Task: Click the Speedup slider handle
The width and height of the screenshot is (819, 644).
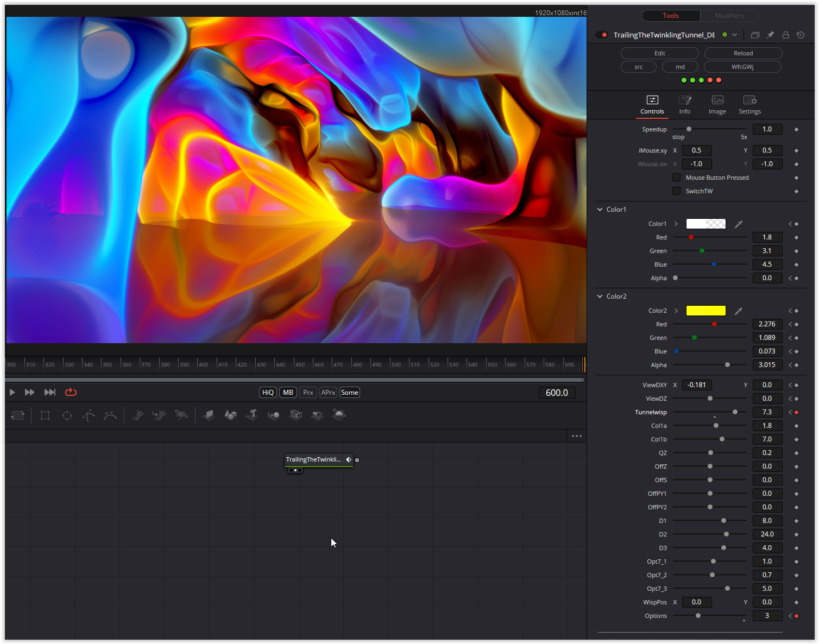Action: [x=689, y=129]
